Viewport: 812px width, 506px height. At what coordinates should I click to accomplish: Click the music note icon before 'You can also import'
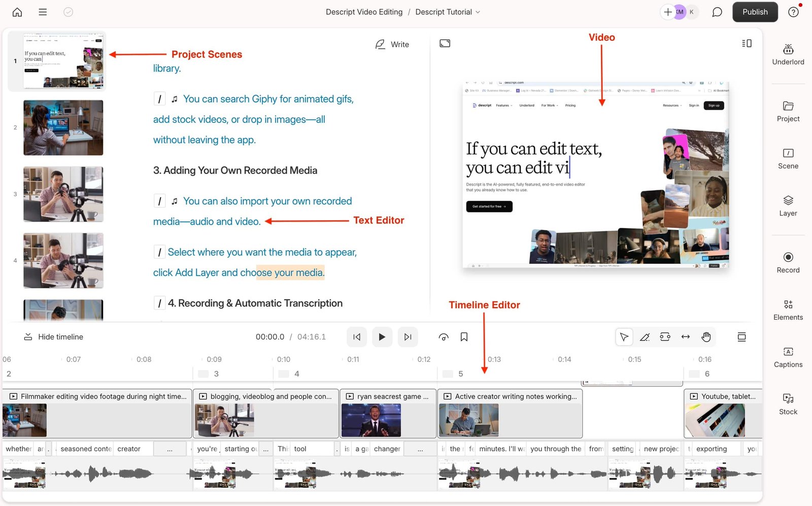pyautogui.click(x=175, y=201)
